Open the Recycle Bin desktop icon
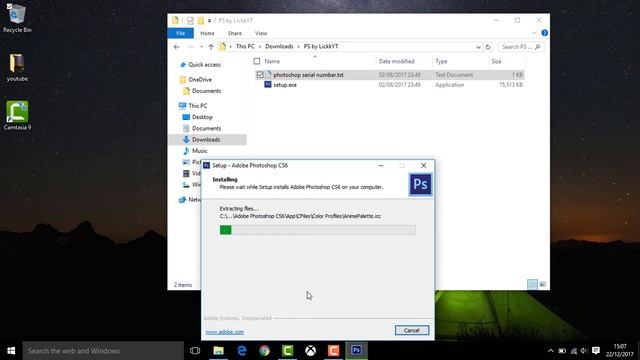 (x=17, y=18)
